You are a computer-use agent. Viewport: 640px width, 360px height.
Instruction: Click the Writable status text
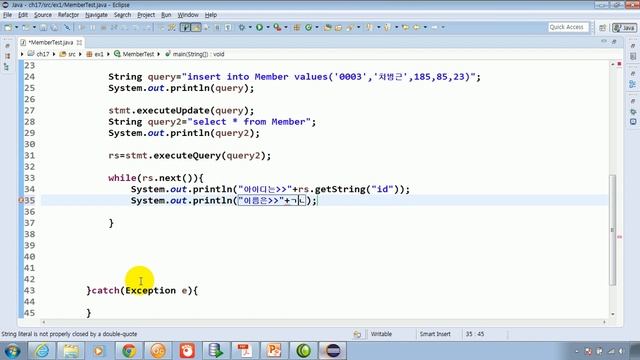point(381,334)
